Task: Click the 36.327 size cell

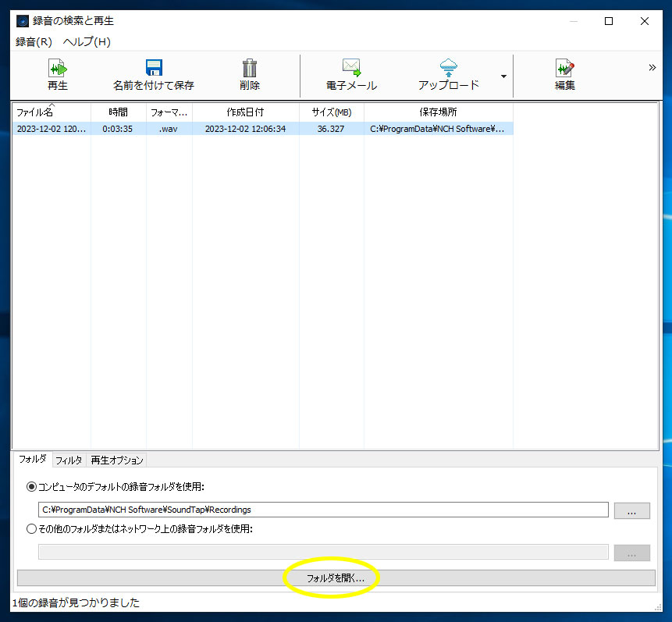Action: [x=331, y=129]
